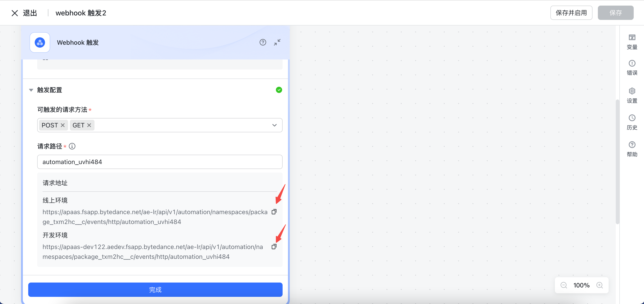Copy the 开发环境 request URL
This screenshot has width=644, height=304.
coord(274,247)
